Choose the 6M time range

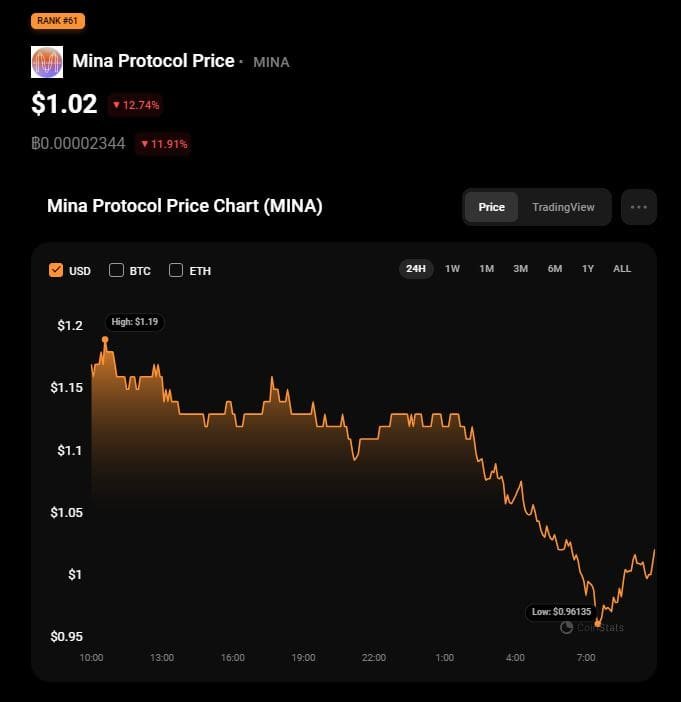554,268
